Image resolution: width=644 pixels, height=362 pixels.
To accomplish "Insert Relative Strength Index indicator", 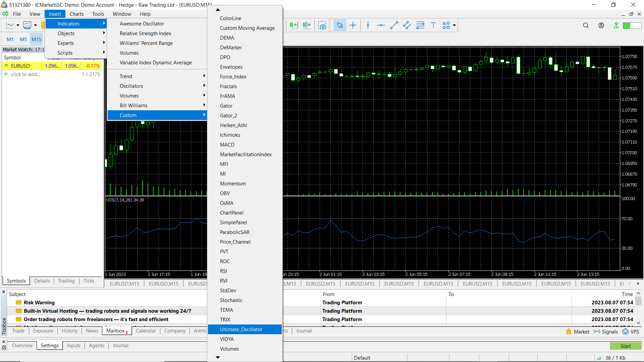I will (x=157, y=34).
